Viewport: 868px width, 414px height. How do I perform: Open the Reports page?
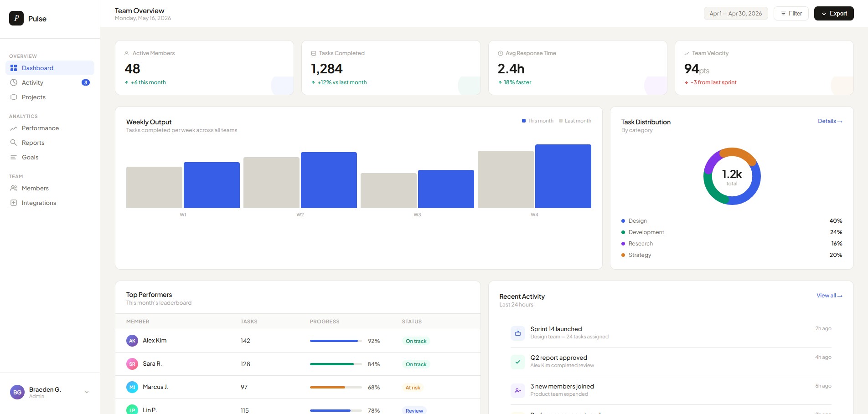pyautogui.click(x=50, y=143)
